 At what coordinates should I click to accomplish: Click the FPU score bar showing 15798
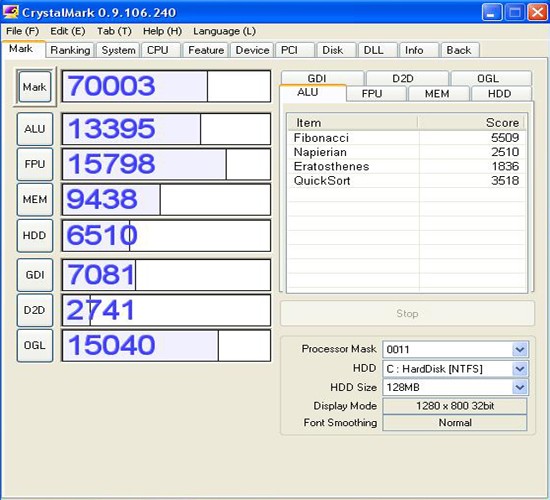(166, 164)
